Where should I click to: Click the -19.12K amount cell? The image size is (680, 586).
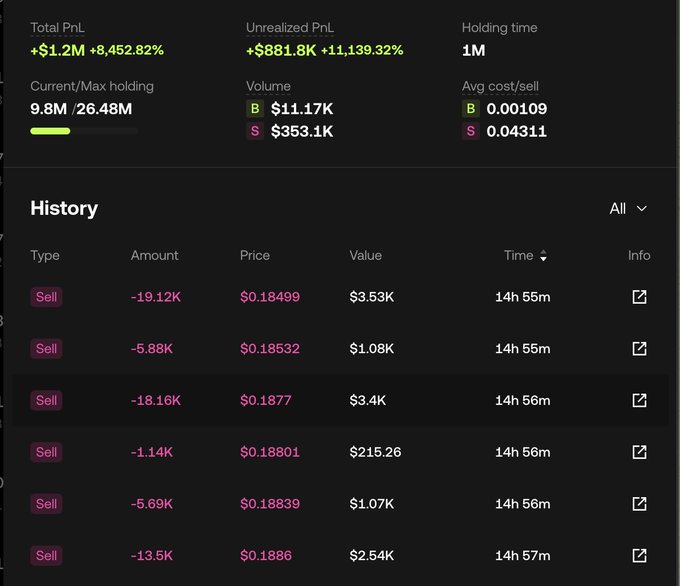click(x=156, y=297)
